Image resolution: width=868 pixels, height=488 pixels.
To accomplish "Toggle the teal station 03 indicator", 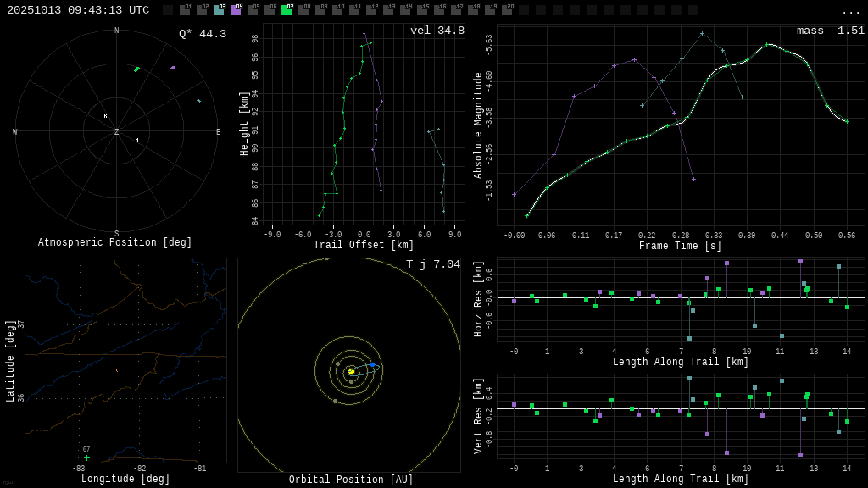I will (219, 10).
